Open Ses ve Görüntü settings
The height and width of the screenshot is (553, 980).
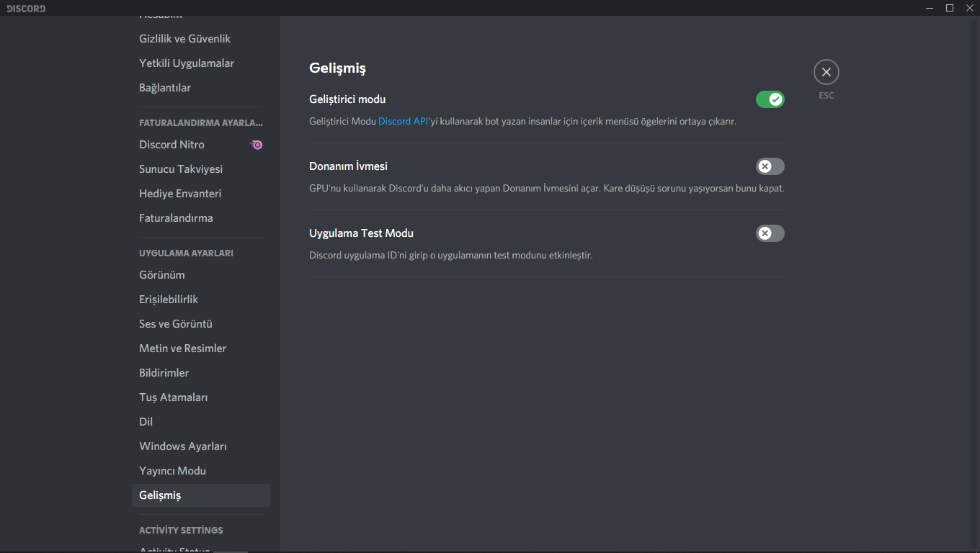(176, 324)
